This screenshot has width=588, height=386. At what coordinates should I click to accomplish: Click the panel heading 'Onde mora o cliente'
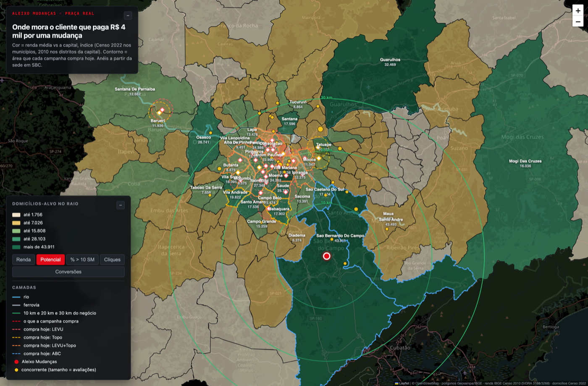pos(69,31)
